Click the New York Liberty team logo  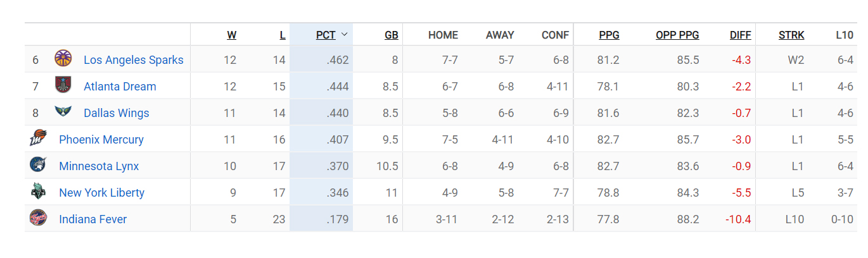tap(38, 192)
